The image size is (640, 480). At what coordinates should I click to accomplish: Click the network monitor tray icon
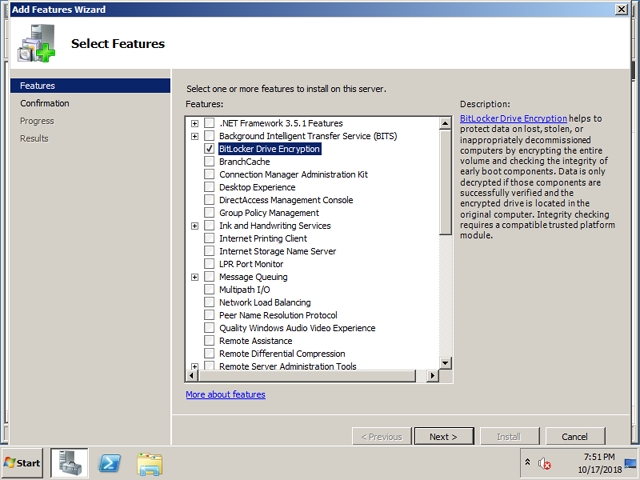[x=631, y=464]
